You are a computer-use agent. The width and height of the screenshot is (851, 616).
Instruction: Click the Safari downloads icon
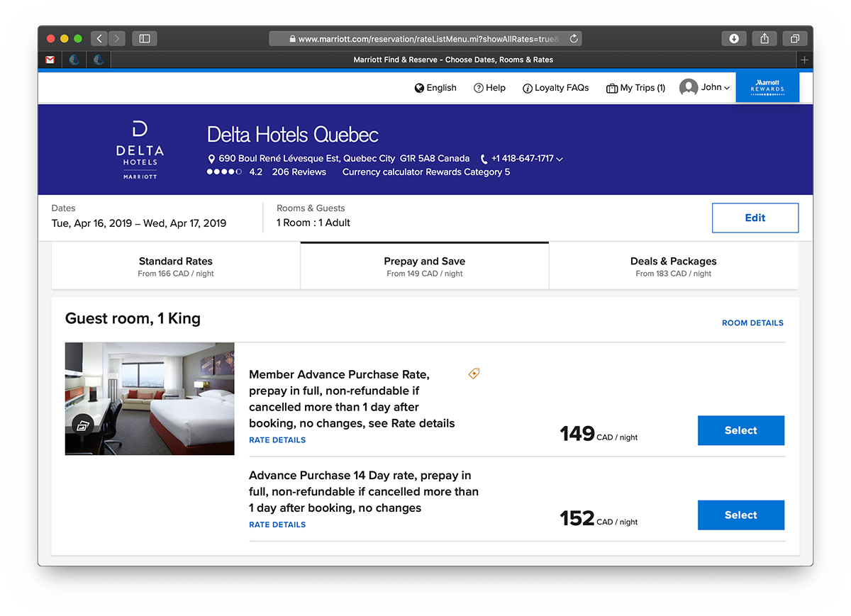[x=734, y=38]
